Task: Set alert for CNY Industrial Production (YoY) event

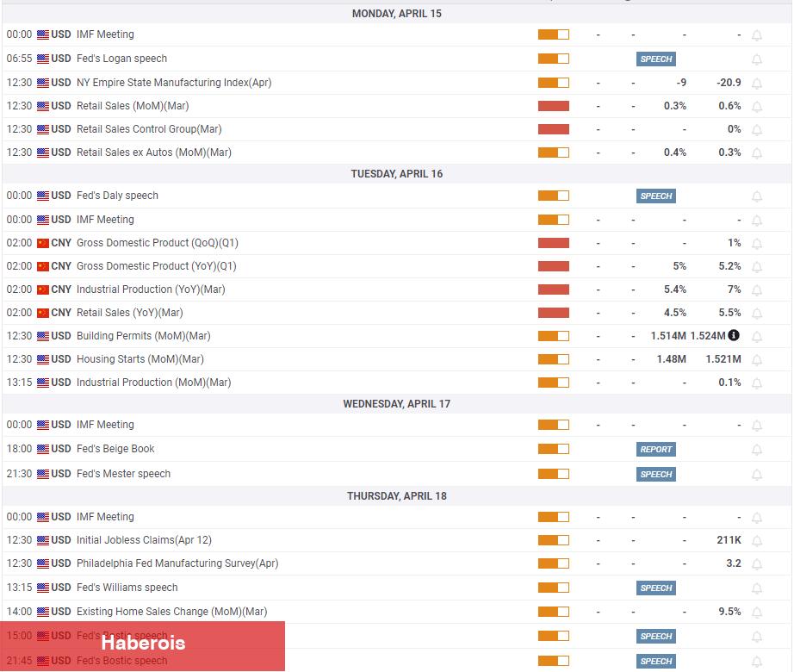Action: point(756,290)
